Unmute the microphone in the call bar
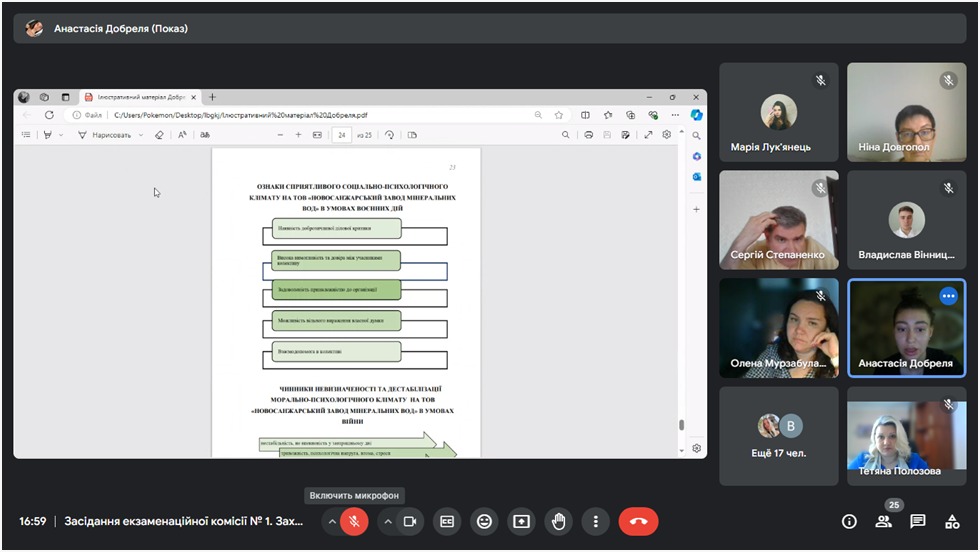The height and width of the screenshot is (552, 980). 354,521
